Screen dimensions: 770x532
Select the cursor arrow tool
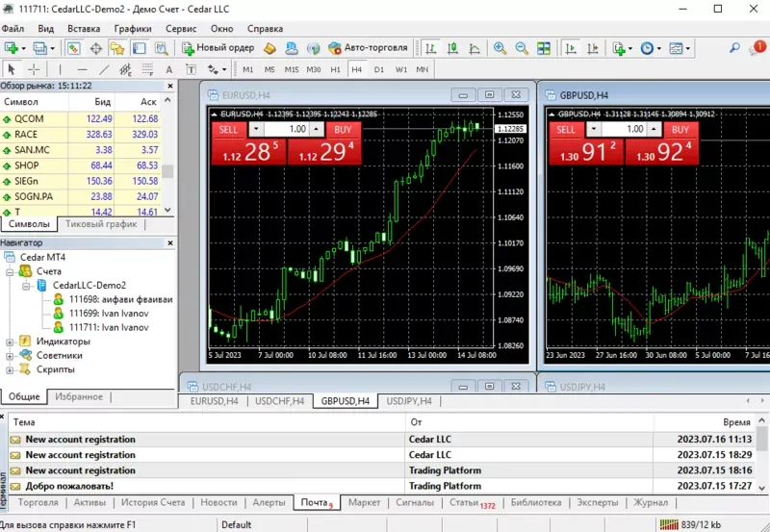(12, 69)
